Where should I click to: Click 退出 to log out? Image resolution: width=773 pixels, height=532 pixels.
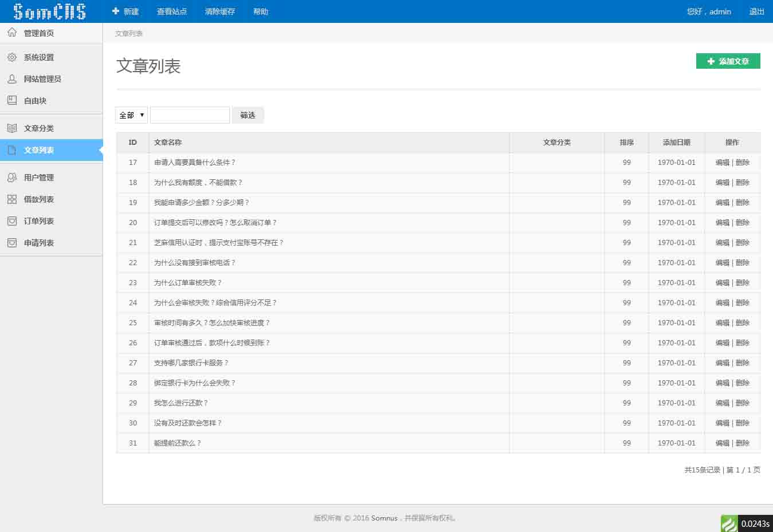[756, 11]
